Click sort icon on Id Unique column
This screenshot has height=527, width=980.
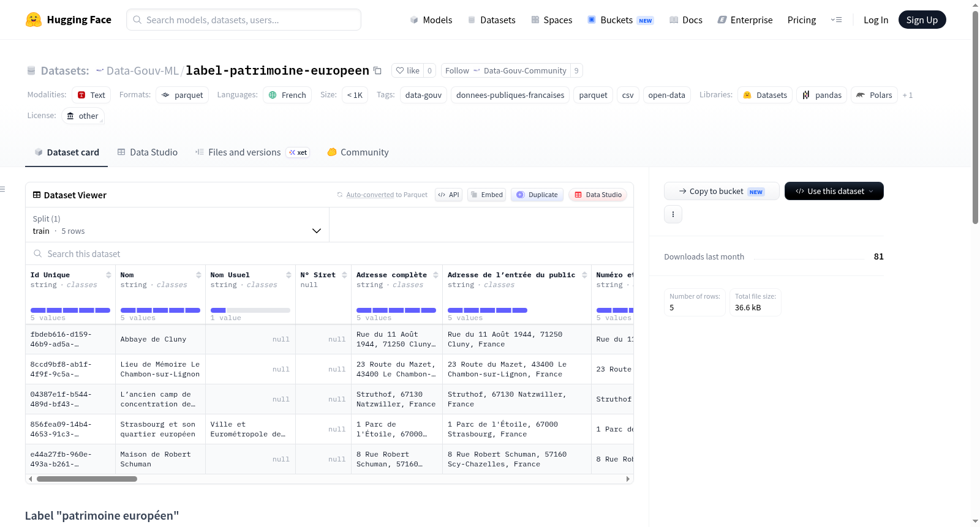pyautogui.click(x=108, y=275)
